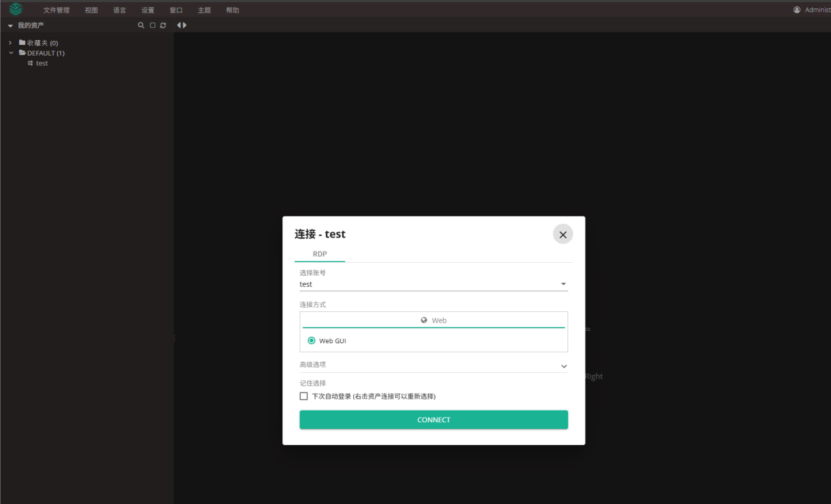Expand the 收藏夹 (0) folder chevron

(10, 43)
